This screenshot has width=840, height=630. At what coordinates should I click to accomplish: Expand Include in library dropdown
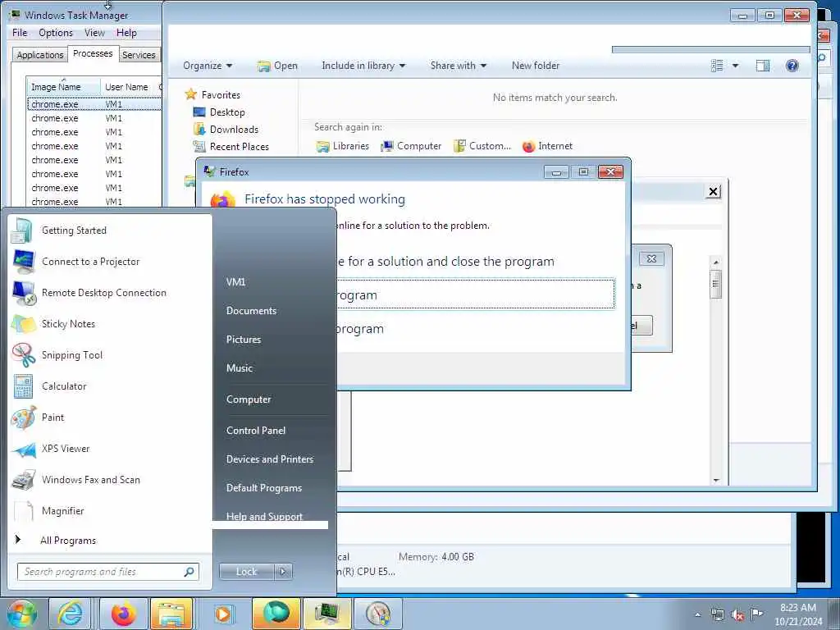[363, 66]
